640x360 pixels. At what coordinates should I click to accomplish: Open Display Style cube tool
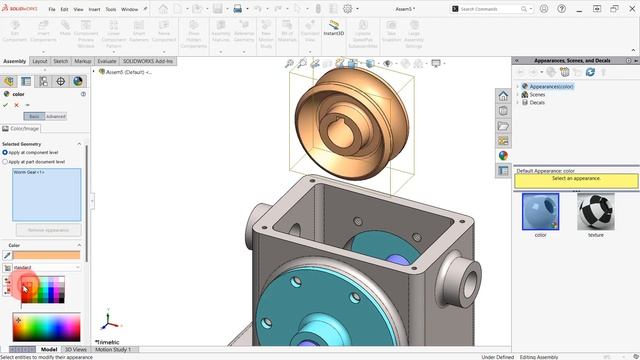point(370,63)
